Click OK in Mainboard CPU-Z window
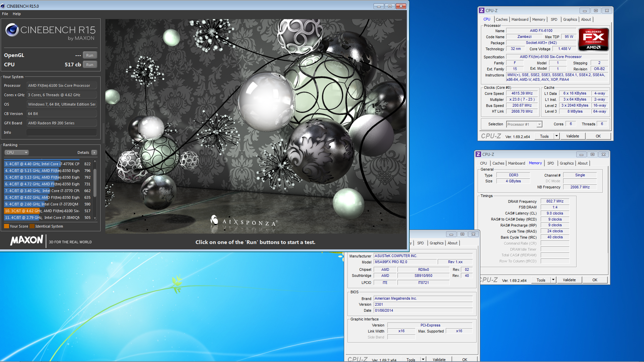This screenshot has height=362, width=644. click(x=465, y=360)
